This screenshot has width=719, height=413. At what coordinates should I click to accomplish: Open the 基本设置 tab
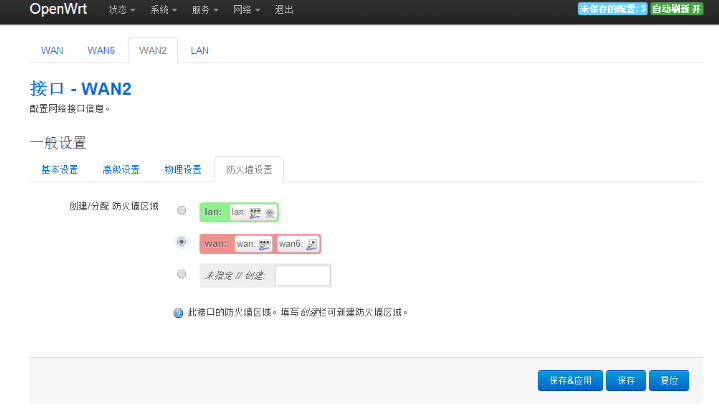pyautogui.click(x=60, y=170)
